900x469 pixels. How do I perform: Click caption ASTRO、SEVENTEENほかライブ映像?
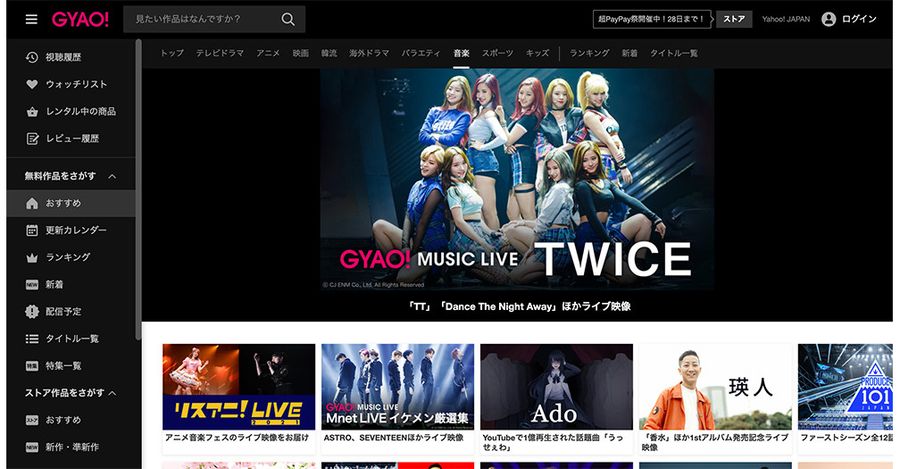click(394, 437)
